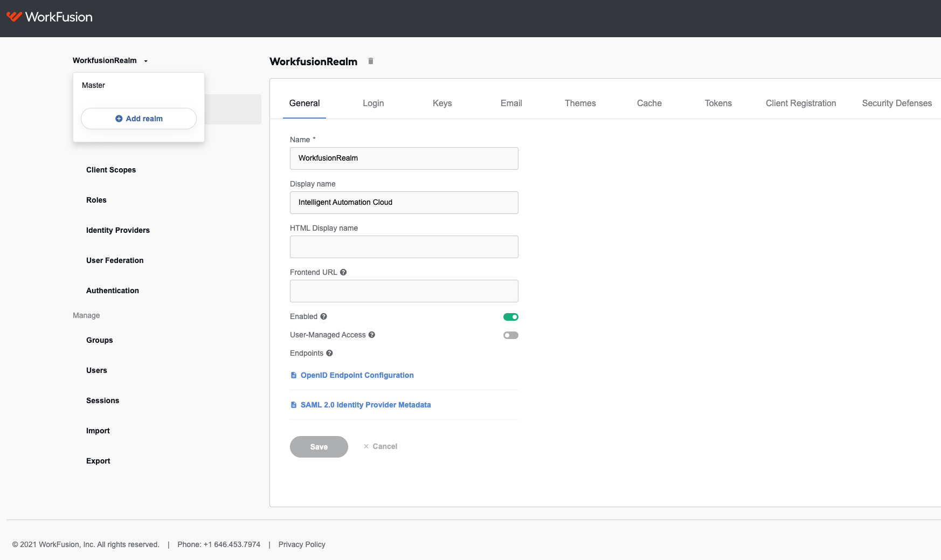Show help for Enabled setting

click(323, 316)
